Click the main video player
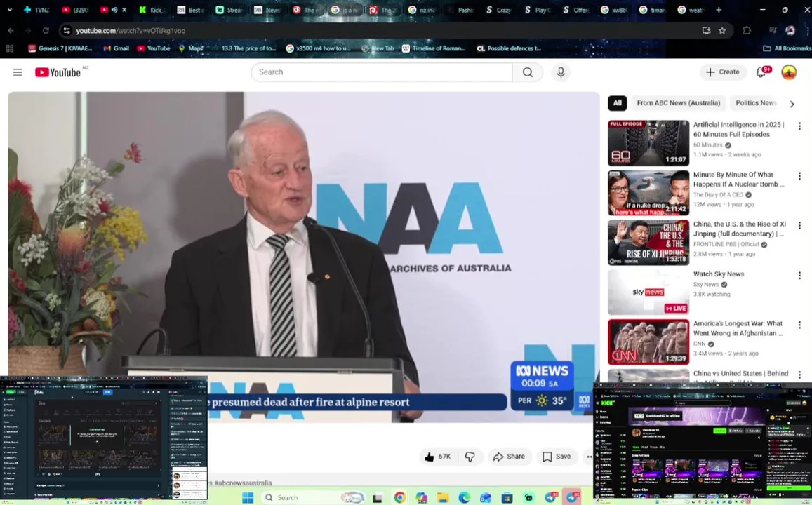Viewport: 812px width, 505px height. [x=303, y=257]
